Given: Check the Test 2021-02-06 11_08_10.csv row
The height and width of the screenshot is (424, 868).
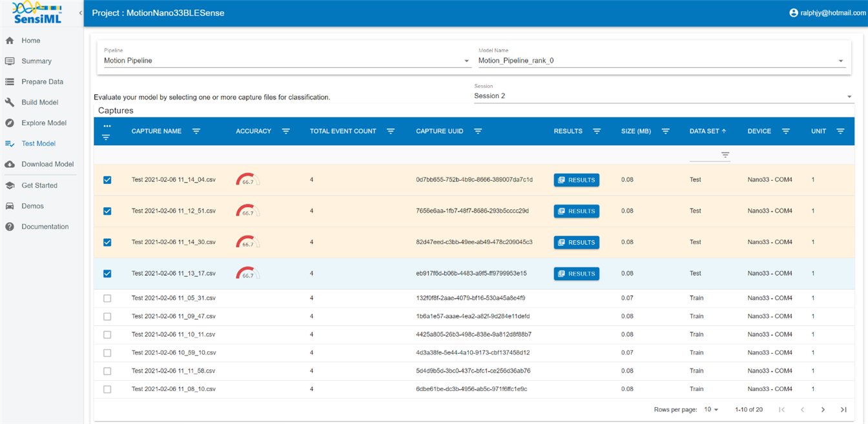Looking at the screenshot, I should pyautogui.click(x=107, y=389).
